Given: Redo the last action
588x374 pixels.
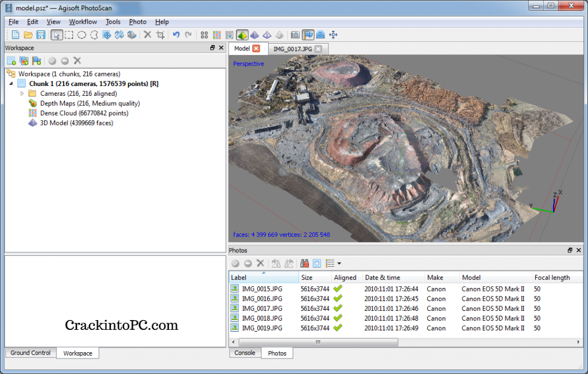Looking at the screenshot, I should pos(188,35).
